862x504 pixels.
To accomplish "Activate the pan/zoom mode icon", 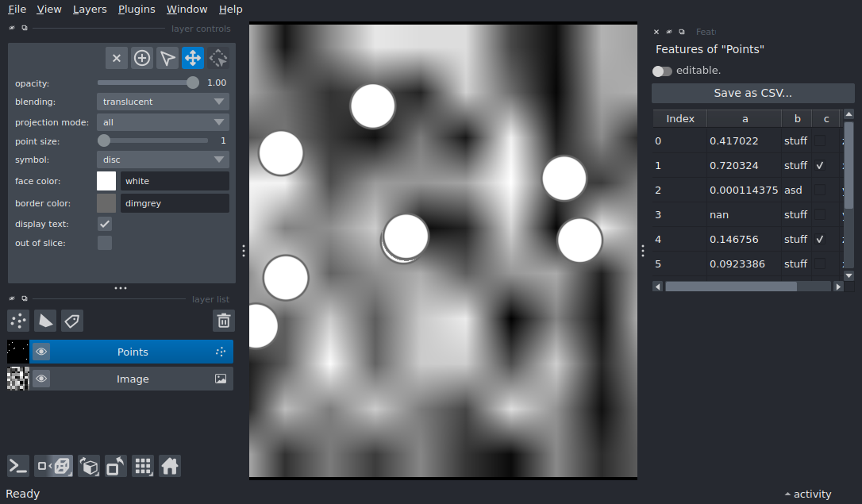I will [193, 58].
